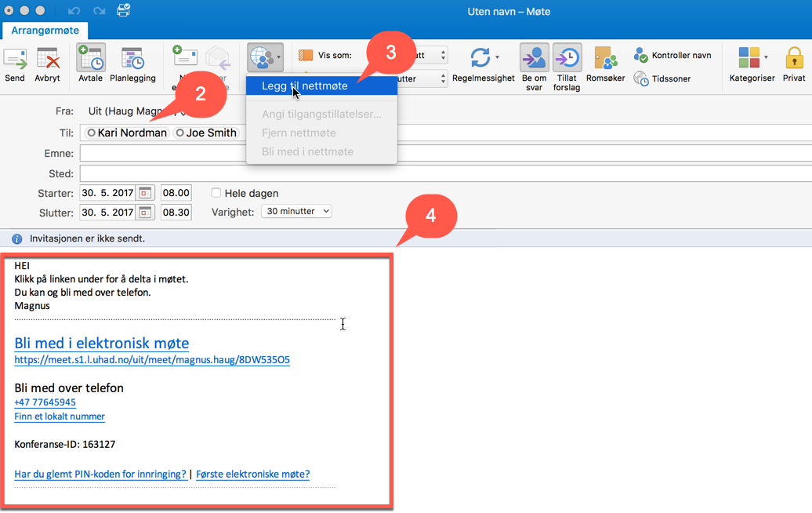Image resolution: width=812 pixels, height=513 pixels.
Task: Click Kontroller navn to check names
Action: point(672,56)
